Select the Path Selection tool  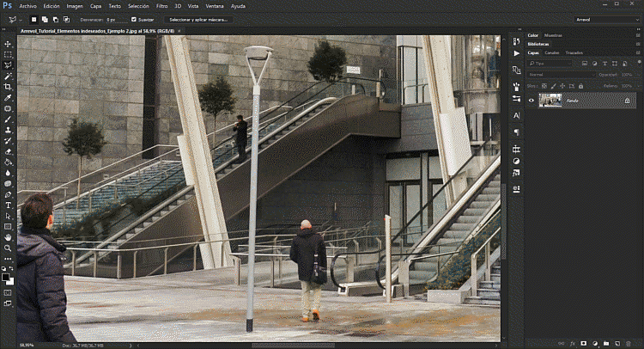pyautogui.click(x=8, y=216)
